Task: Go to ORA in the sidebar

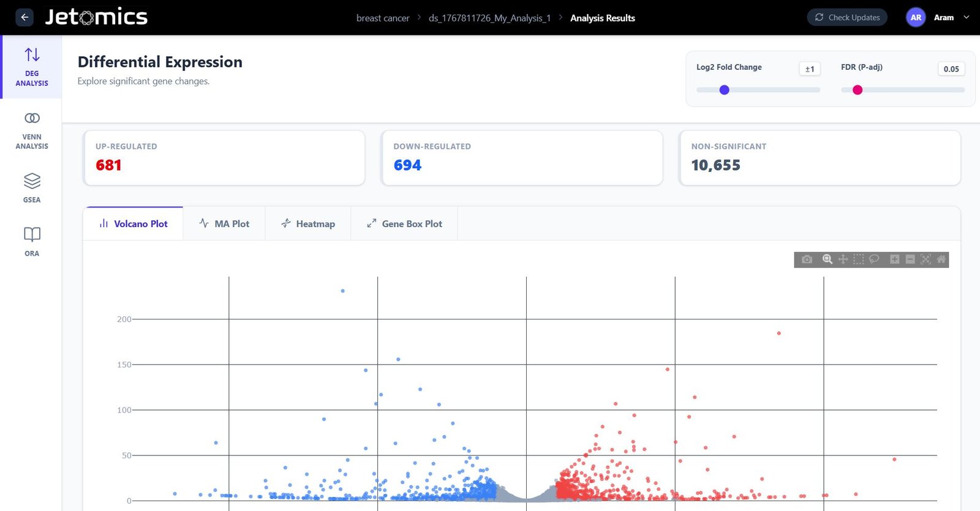Action: [x=32, y=241]
